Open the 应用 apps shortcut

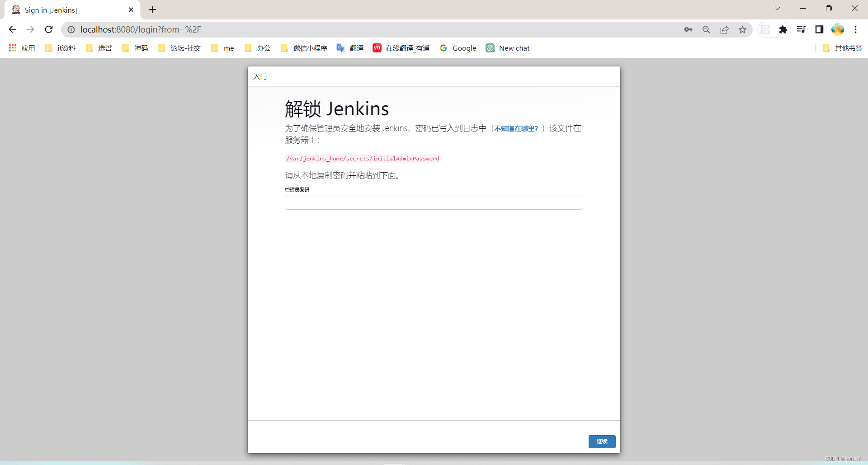(x=22, y=48)
